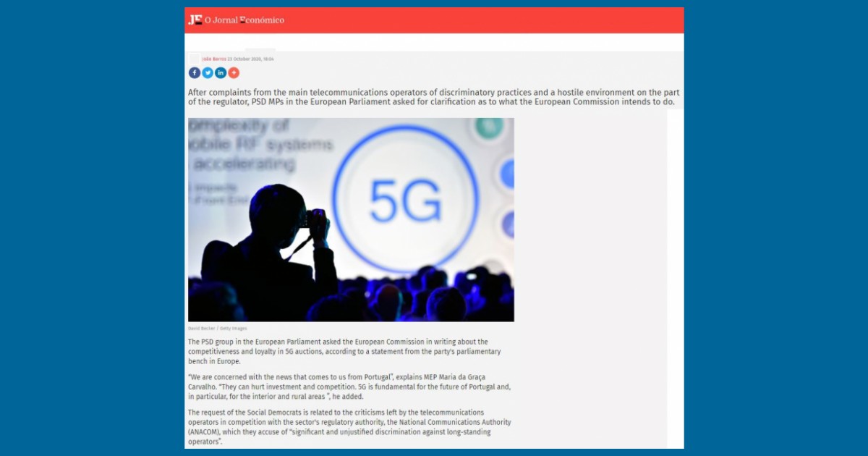Click the author avatar thumbnail

tap(195, 58)
